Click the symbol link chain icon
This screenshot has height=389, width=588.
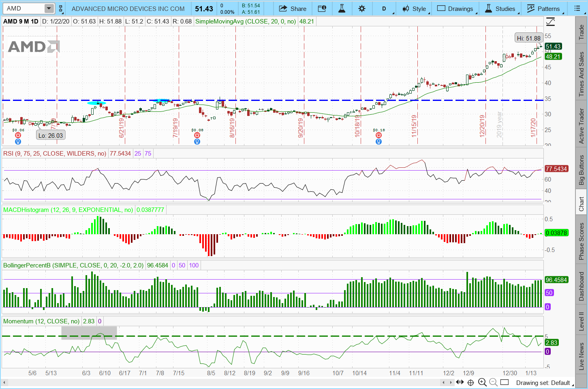tap(61, 9)
